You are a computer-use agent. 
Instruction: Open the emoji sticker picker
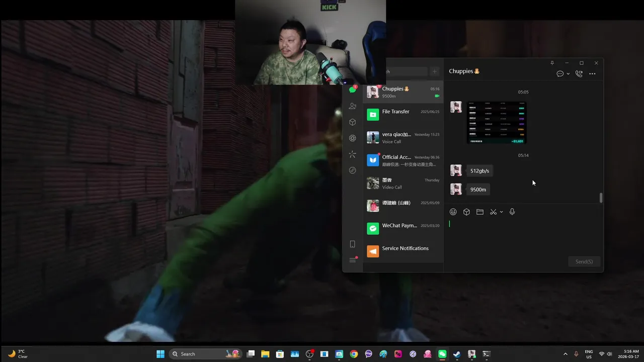coord(453,212)
